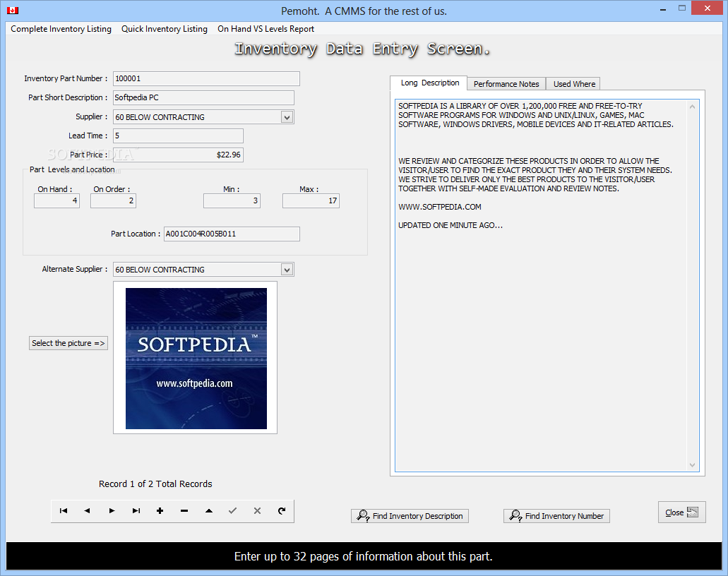Edit record with up triangle icon
The height and width of the screenshot is (576, 728).
point(209,510)
